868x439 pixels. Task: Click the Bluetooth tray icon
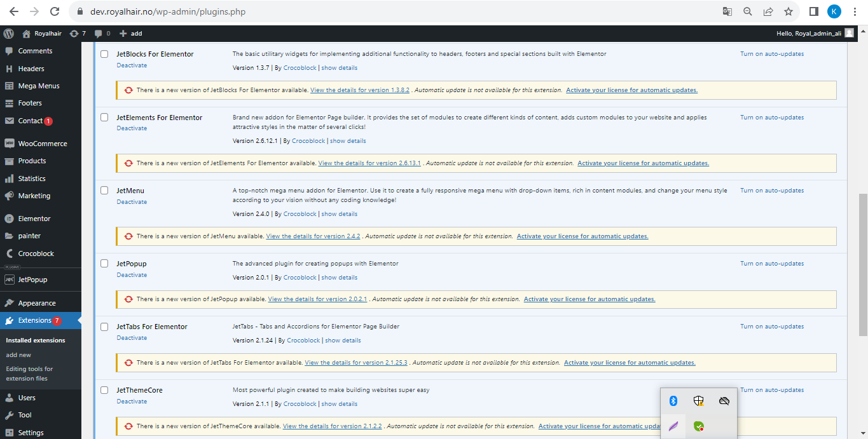click(673, 401)
